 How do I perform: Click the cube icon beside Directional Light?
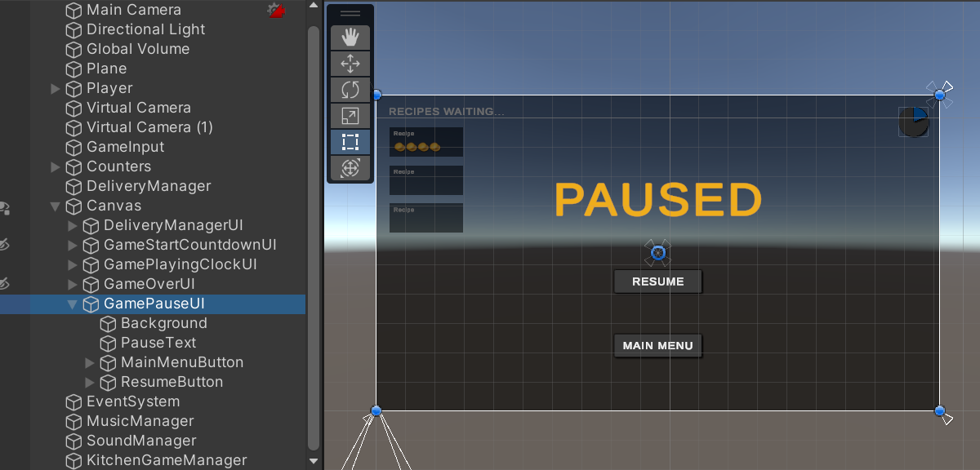[72, 29]
